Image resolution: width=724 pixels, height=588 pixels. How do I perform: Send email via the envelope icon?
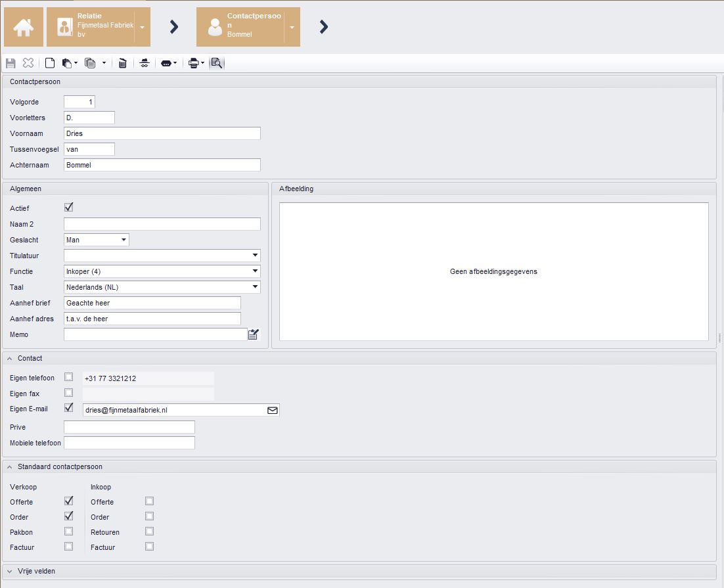tap(273, 410)
